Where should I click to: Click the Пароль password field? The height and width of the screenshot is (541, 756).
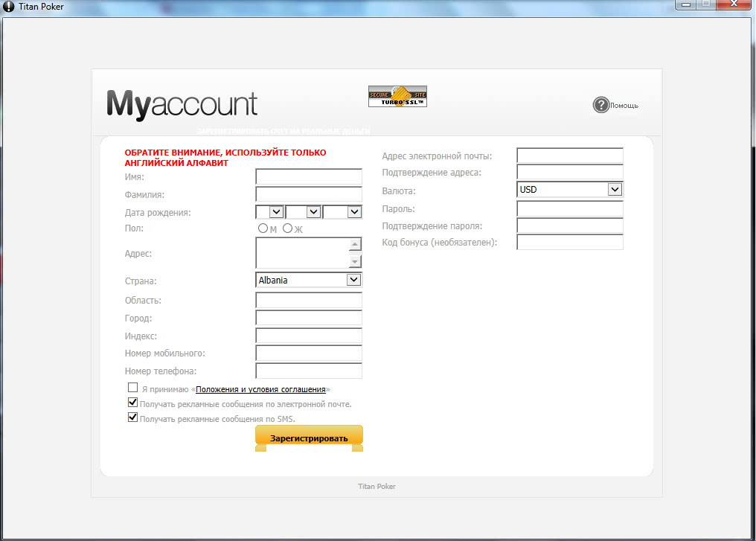click(570, 208)
